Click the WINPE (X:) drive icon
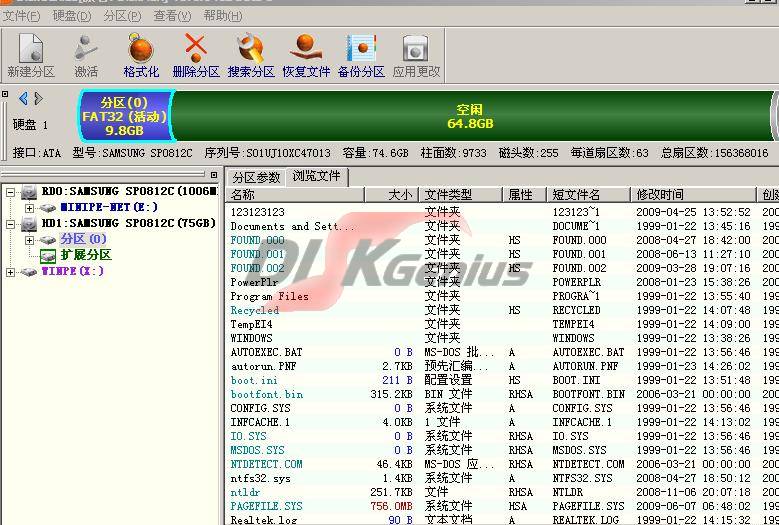Image resolution: width=779 pixels, height=525 pixels. pos(29,272)
